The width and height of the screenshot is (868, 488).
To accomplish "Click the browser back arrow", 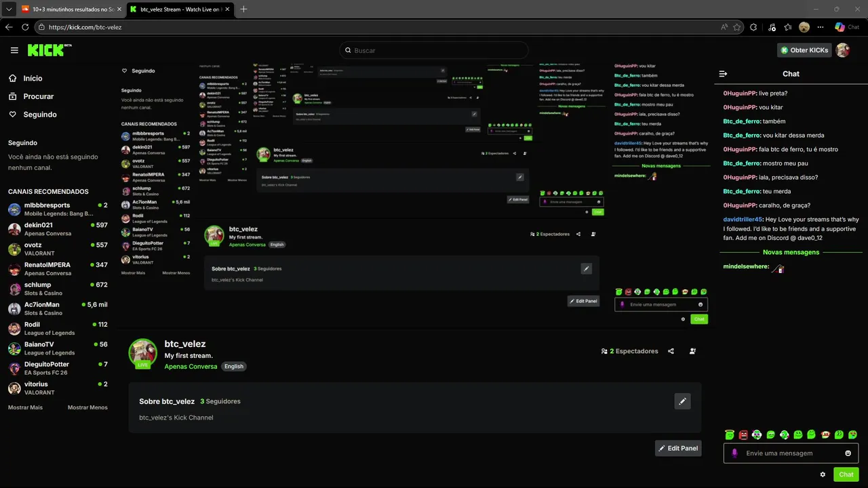I will click(x=9, y=27).
